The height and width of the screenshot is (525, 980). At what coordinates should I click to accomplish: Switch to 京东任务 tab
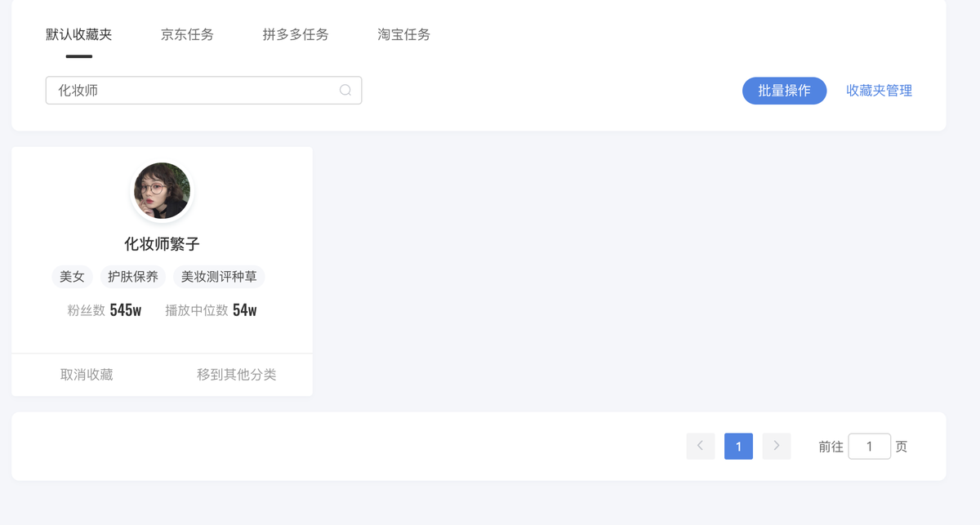point(187,34)
